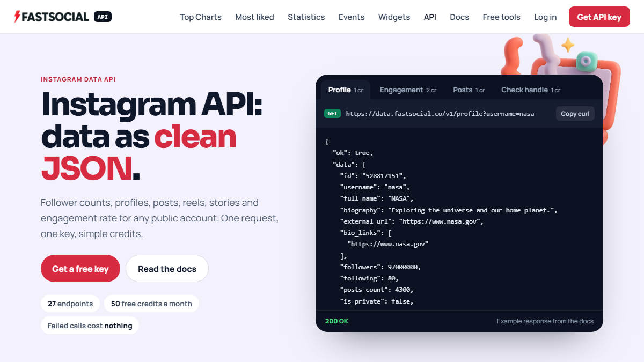The width and height of the screenshot is (644, 362).
Task: Click the "is_private": false line
Action: click(377, 301)
